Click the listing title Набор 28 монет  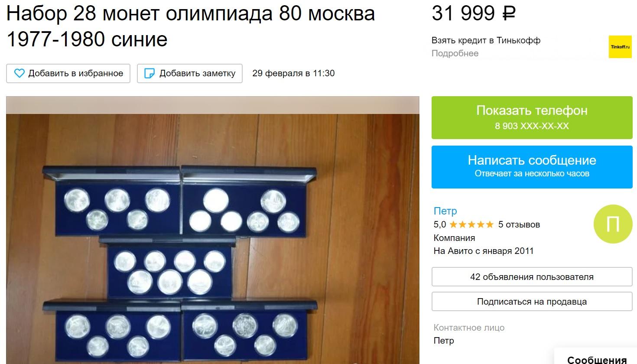(x=191, y=26)
